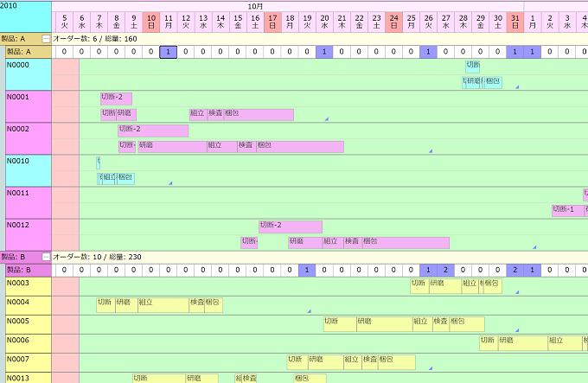Click the blue deadline marker in N0000 row

pyautogui.click(x=517, y=87)
